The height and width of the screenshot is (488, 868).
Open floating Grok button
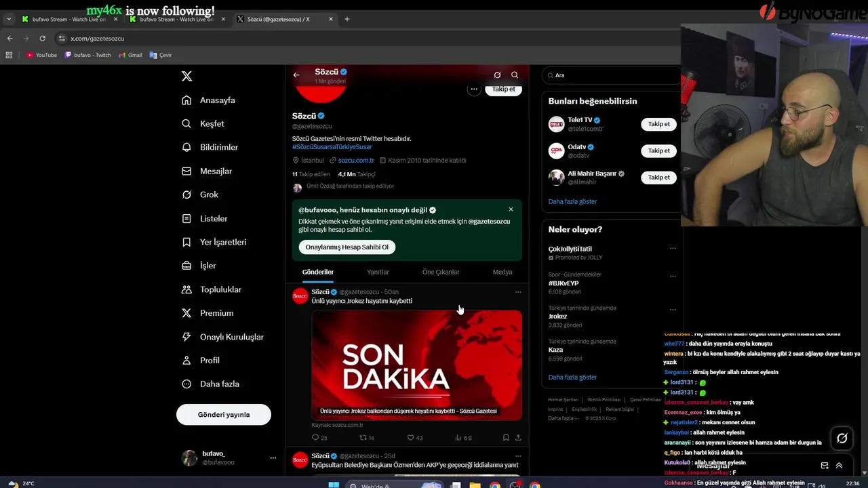pos(842,439)
